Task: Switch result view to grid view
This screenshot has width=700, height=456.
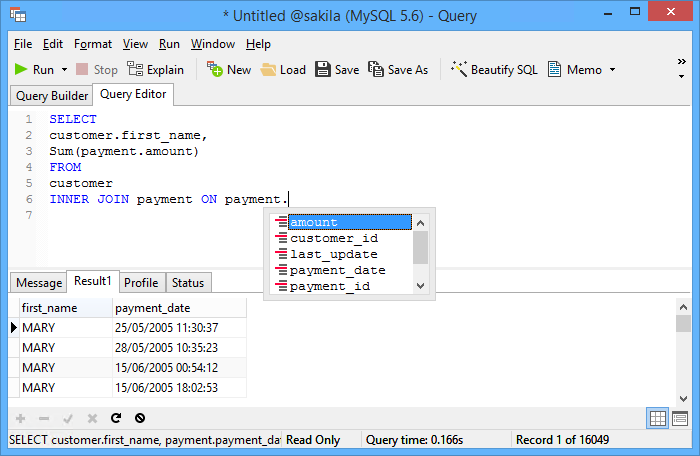Action: click(x=658, y=418)
